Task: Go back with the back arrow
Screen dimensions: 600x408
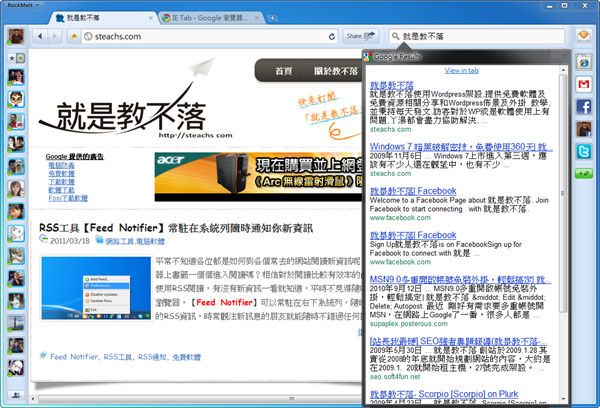Action: pos(40,36)
